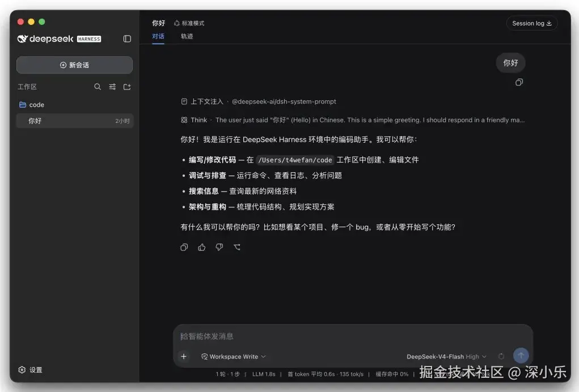Add a new workspace folder icon
The height and width of the screenshot is (392, 579).
(127, 87)
